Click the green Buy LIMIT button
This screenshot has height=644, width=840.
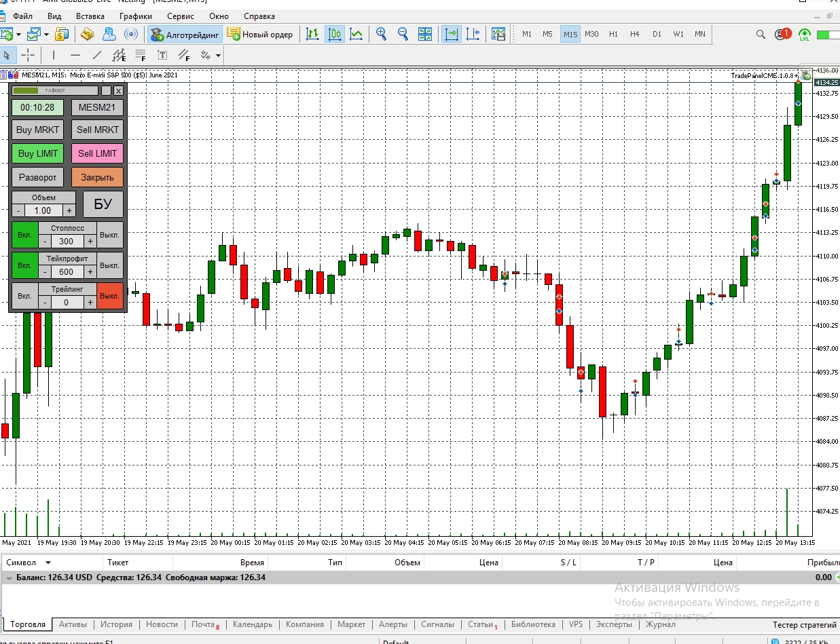coord(38,153)
